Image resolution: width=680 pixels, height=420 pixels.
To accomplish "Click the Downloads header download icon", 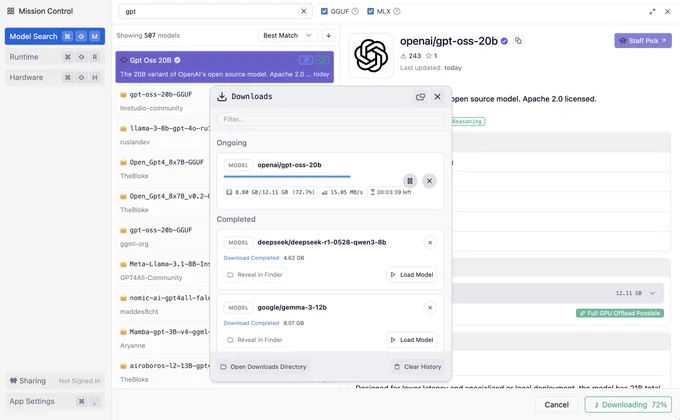I will [222, 96].
